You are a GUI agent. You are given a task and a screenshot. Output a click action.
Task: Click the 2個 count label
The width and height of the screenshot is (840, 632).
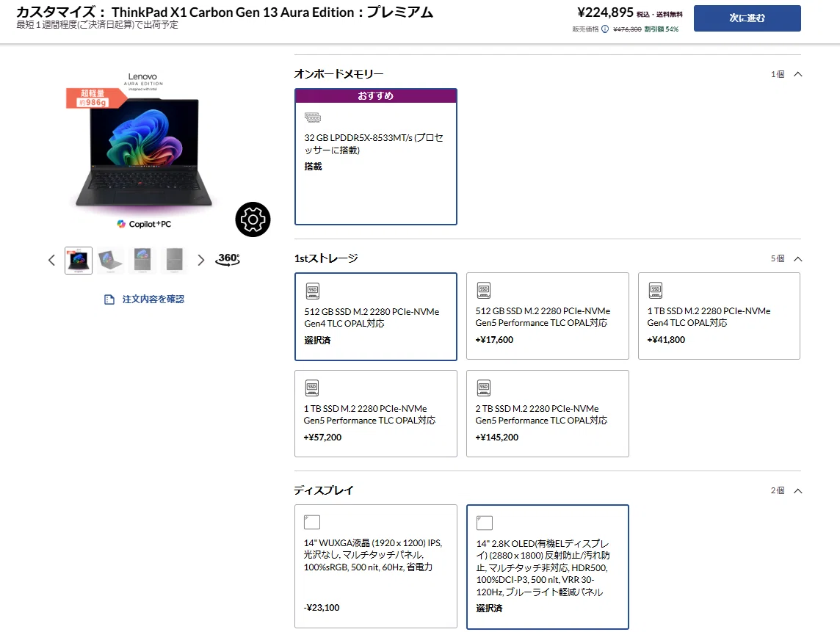click(x=778, y=490)
